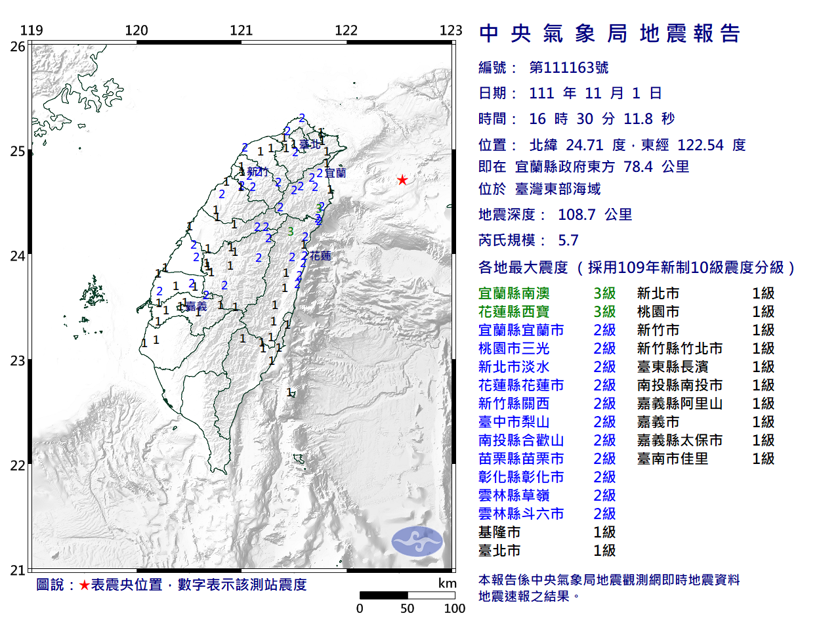Click the report number 第111163號
This screenshot has width=840, height=630.
(x=569, y=68)
